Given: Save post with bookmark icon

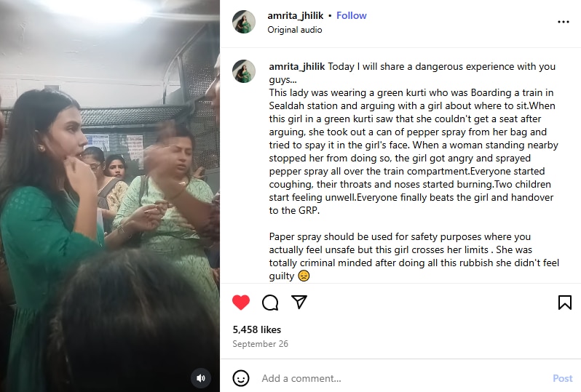Looking at the screenshot, I should click(x=565, y=303).
